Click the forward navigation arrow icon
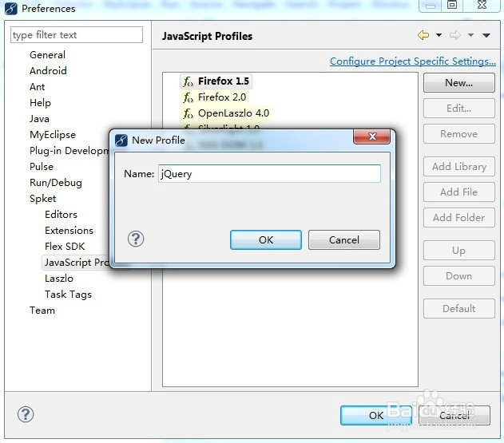The width and height of the screenshot is (504, 443). click(x=454, y=35)
